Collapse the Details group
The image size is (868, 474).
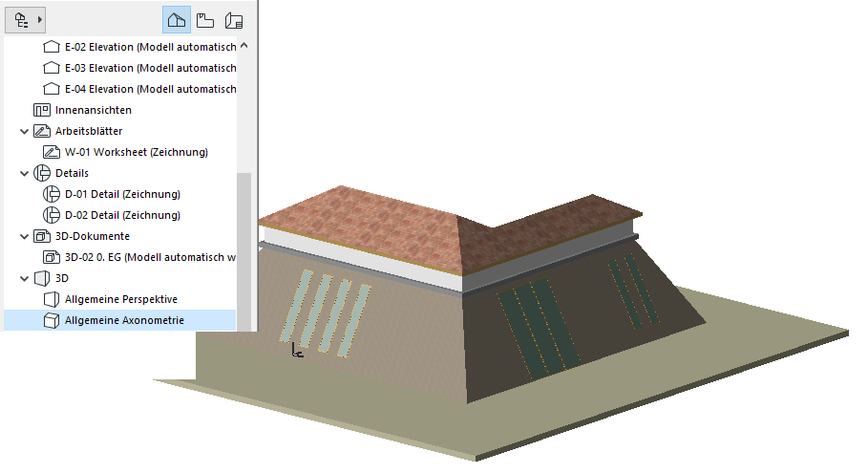25,173
